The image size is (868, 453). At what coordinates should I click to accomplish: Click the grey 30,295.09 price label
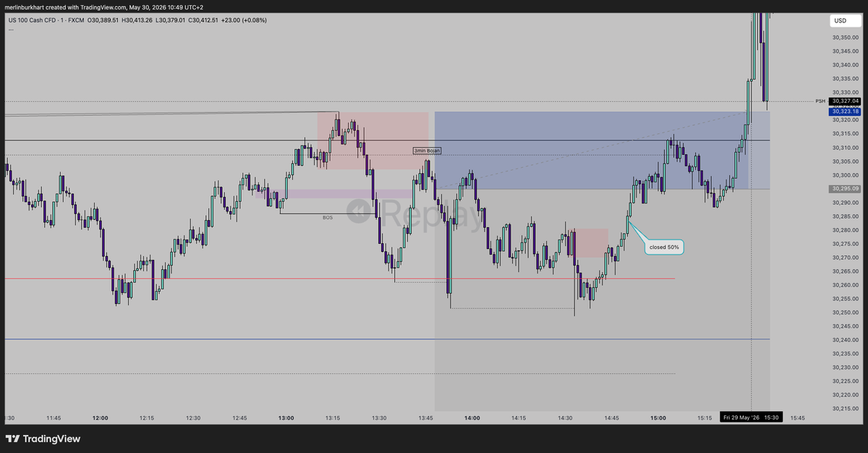click(844, 189)
